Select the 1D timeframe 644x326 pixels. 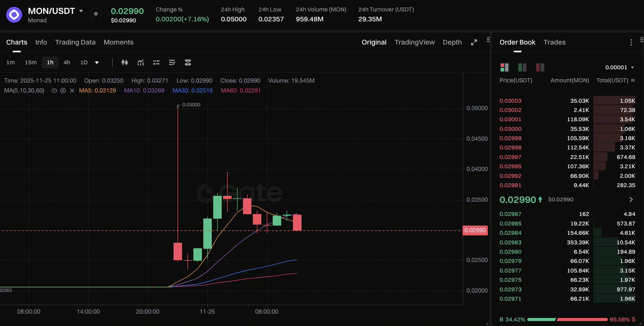tap(84, 62)
